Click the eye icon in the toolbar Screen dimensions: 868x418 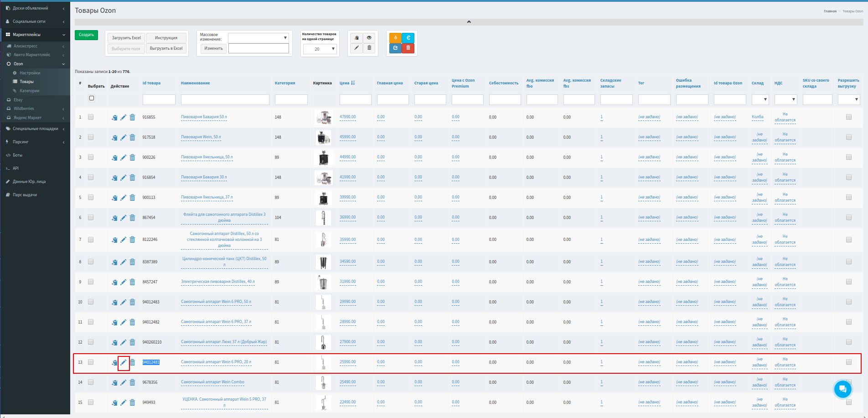tap(369, 38)
